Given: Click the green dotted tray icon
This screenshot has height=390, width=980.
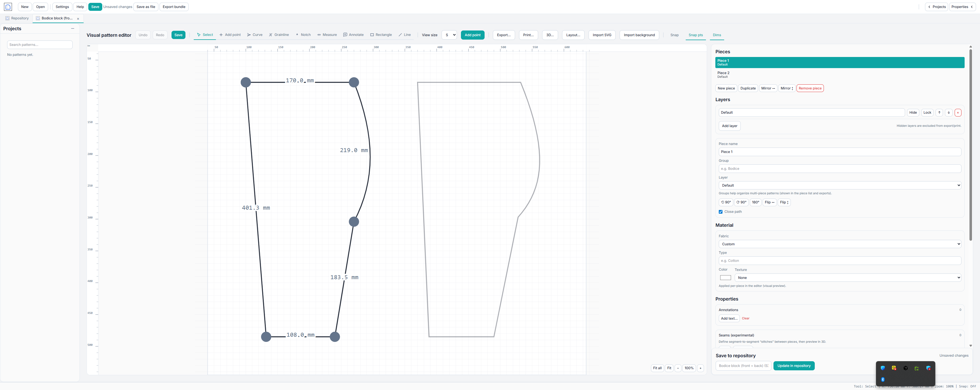Looking at the screenshot, I should (917, 368).
